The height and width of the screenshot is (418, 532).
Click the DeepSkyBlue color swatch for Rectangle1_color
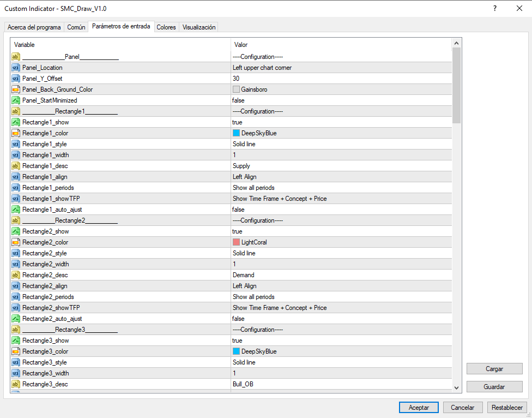(x=237, y=133)
